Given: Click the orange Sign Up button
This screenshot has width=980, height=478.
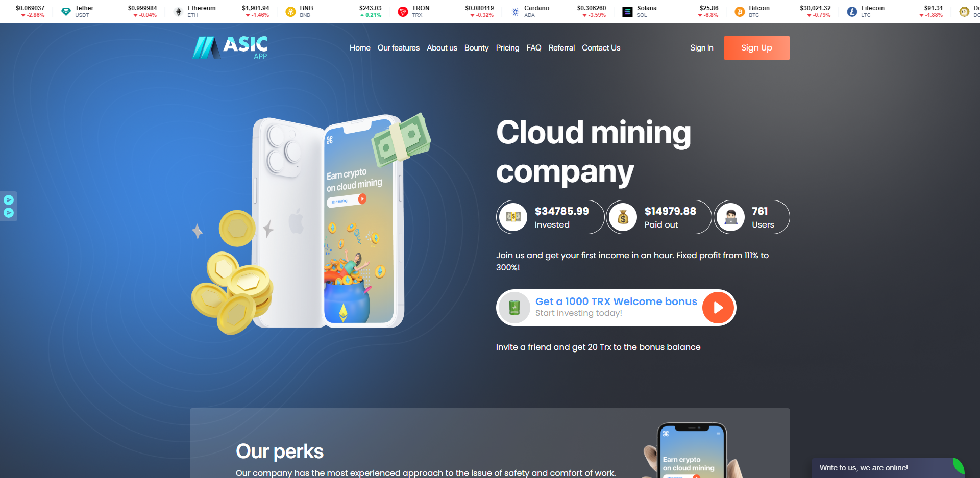Looking at the screenshot, I should click(x=756, y=48).
